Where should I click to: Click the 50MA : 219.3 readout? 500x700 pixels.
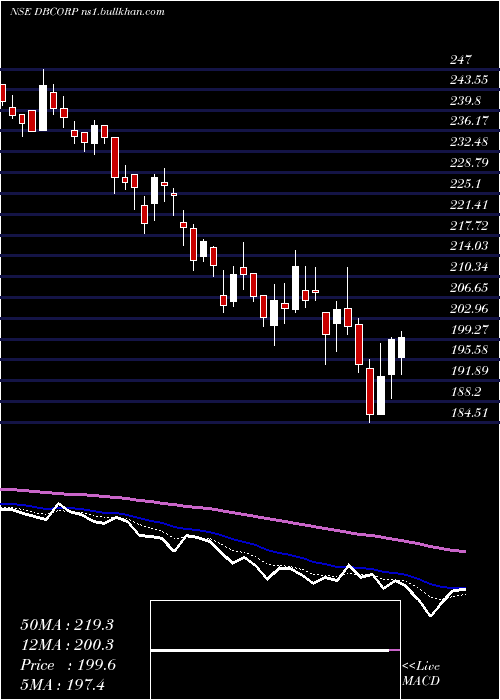point(67,625)
